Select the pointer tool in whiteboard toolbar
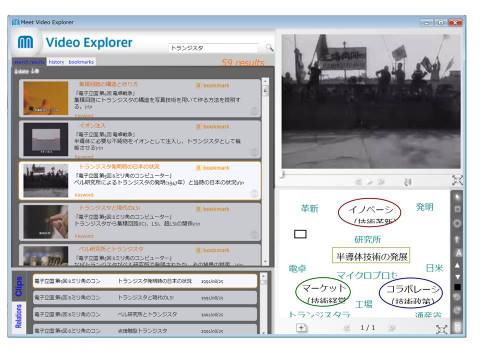 457,196
